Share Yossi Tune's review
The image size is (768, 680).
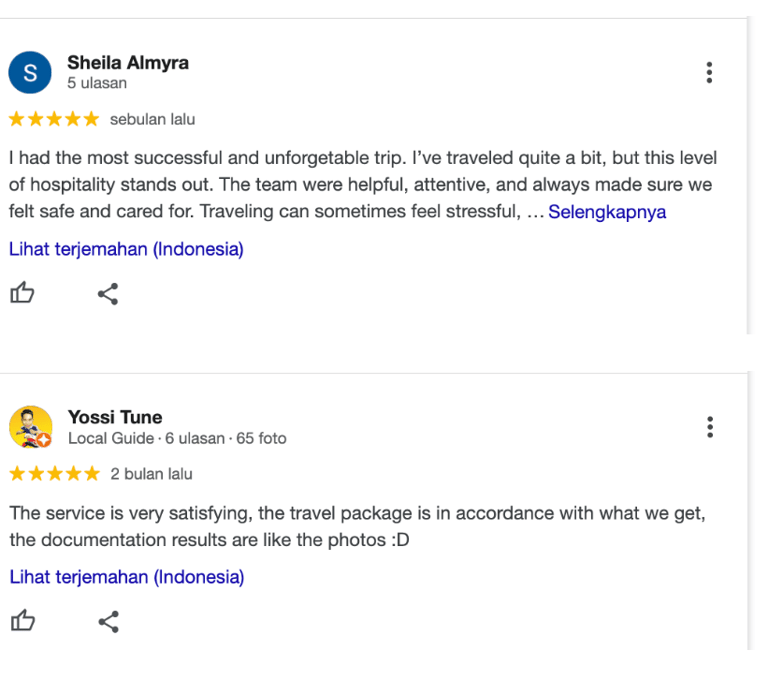(108, 622)
